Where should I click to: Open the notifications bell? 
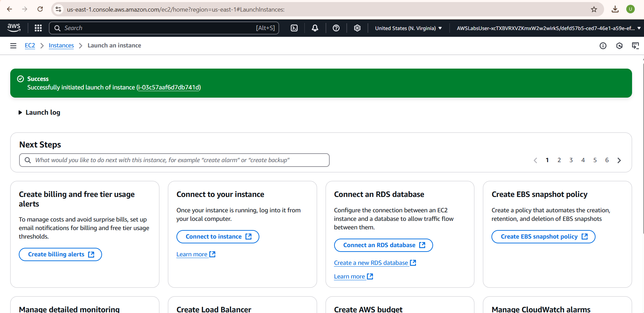(315, 28)
